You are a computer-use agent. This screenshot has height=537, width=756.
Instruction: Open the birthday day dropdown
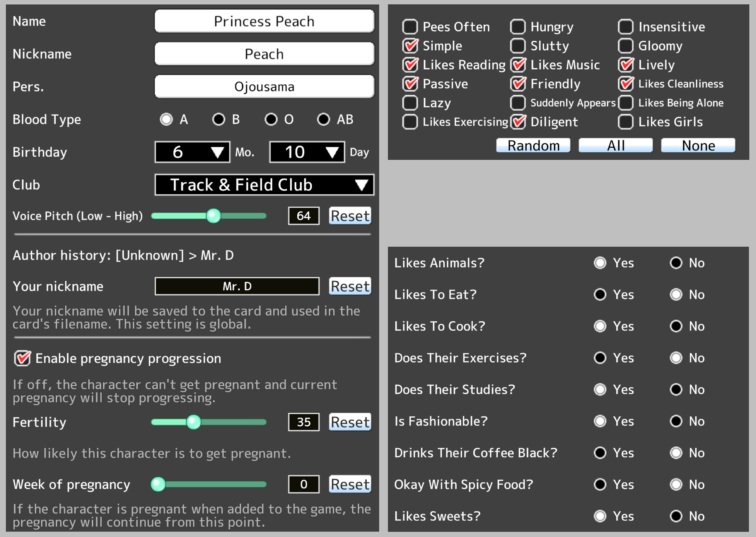307,152
